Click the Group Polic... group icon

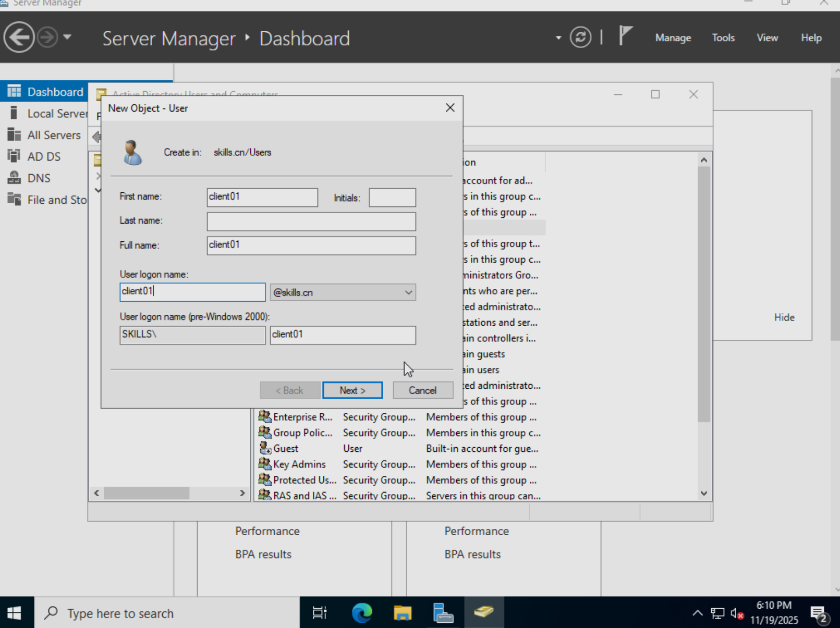(x=265, y=432)
